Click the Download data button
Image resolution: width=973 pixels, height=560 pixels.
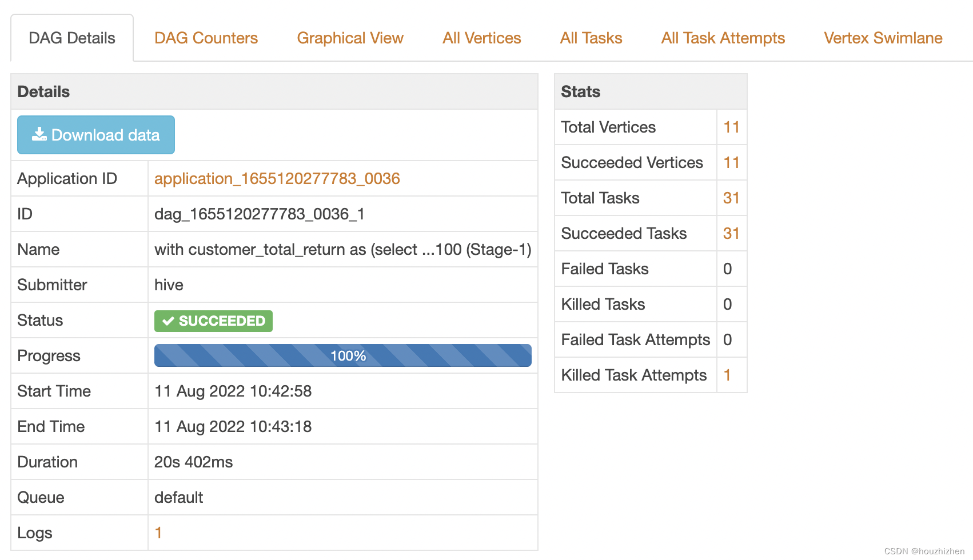pos(96,135)
